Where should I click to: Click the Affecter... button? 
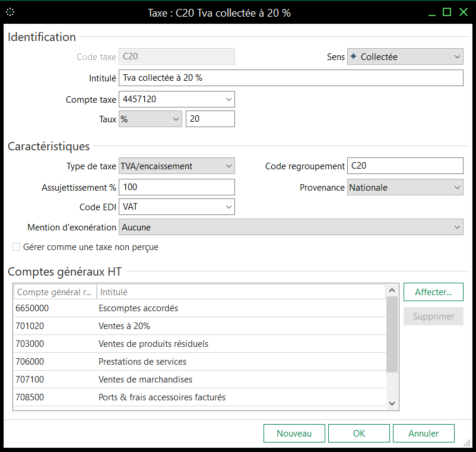pyautogui.click(x=433, y=292)
